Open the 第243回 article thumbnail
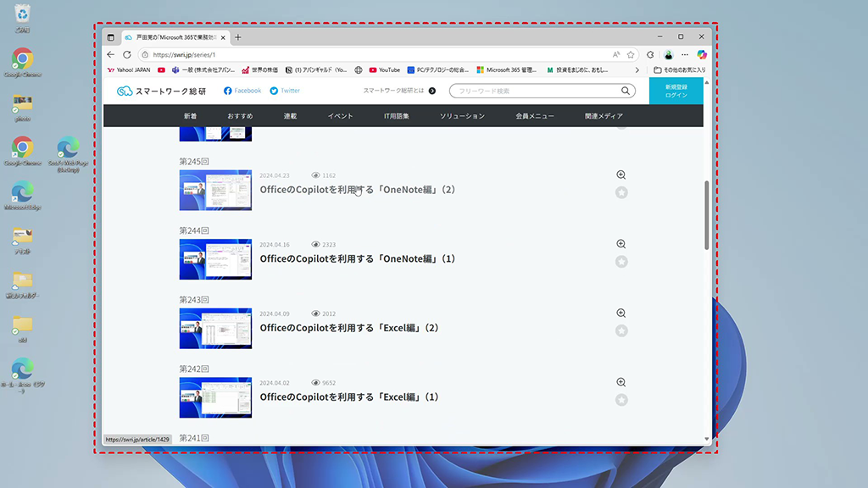This screenshot has width=868, height=488. click(215, 329)
